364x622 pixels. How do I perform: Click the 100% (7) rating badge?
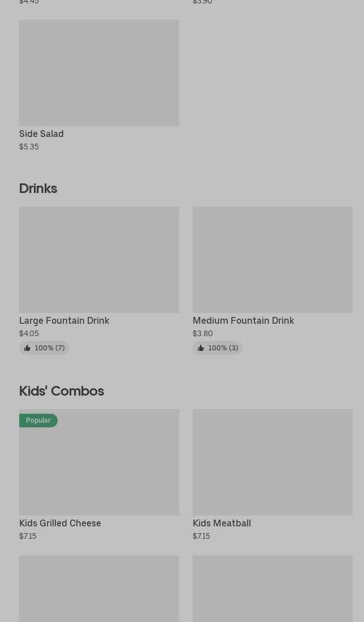point(49,348)
